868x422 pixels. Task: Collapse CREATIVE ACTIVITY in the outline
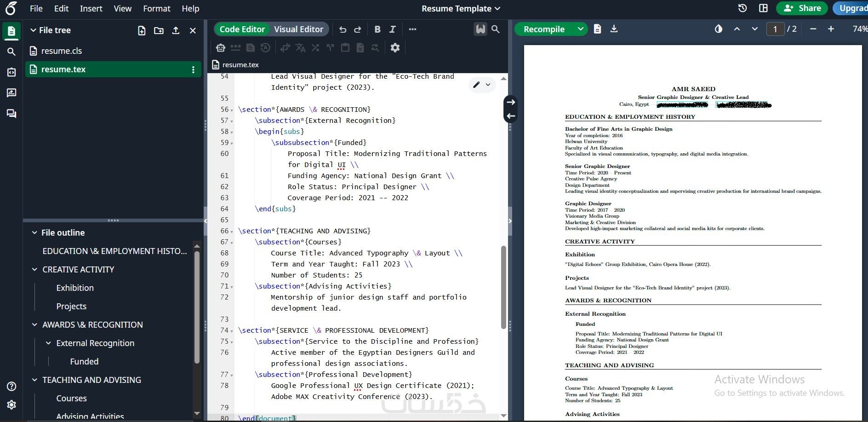pyautogui.click(x=34, y=270)
